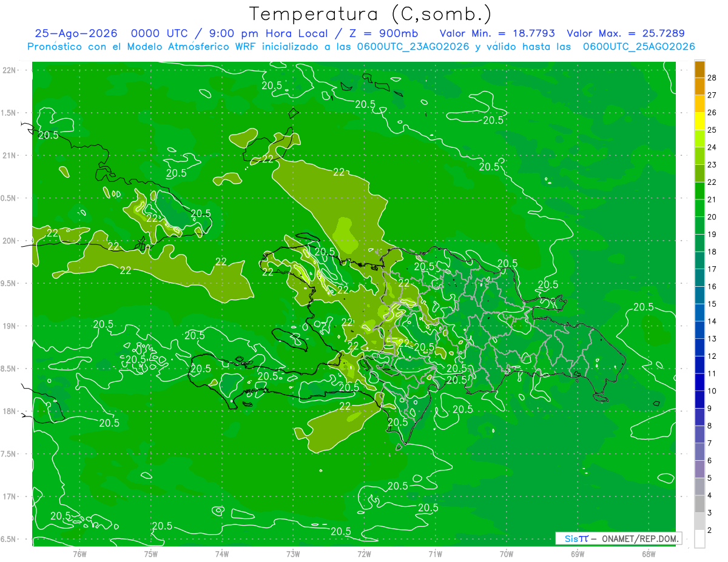Click the "25-Ago-2026" forecast date
The image size is (728, 562).
[x=76, y=33]
